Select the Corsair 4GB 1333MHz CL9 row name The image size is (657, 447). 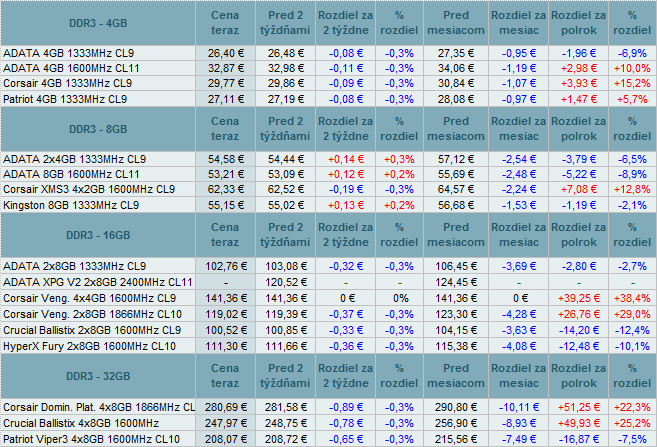click(67, 83)
